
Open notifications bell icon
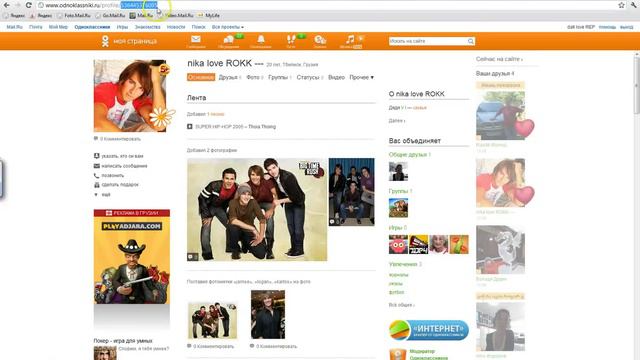click(x=261, y=40)
